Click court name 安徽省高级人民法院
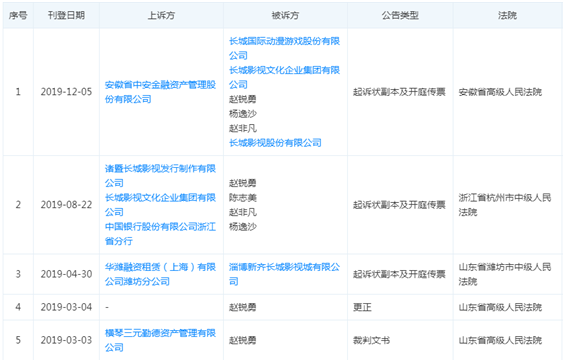Screen dimensions: 565x362 500,92
